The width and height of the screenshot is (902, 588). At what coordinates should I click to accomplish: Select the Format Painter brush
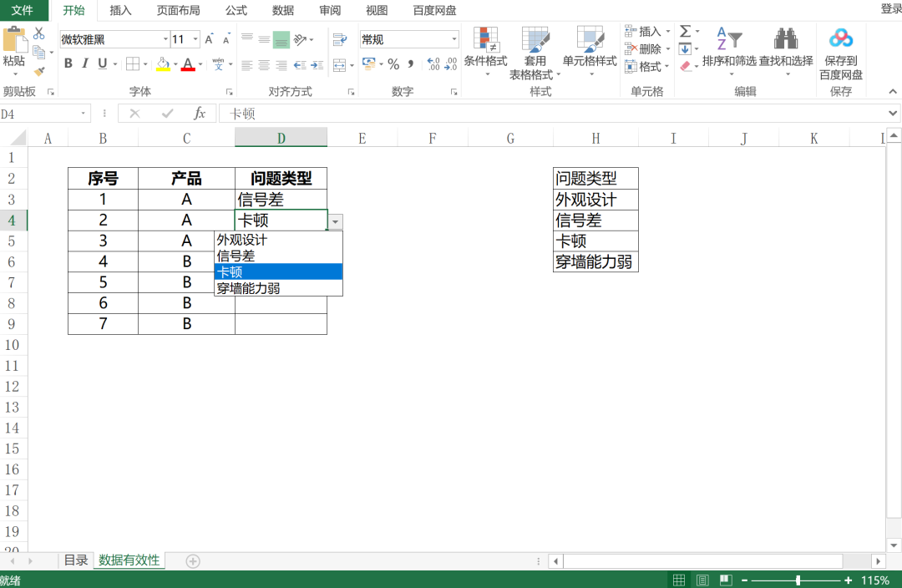click(39, 71)
